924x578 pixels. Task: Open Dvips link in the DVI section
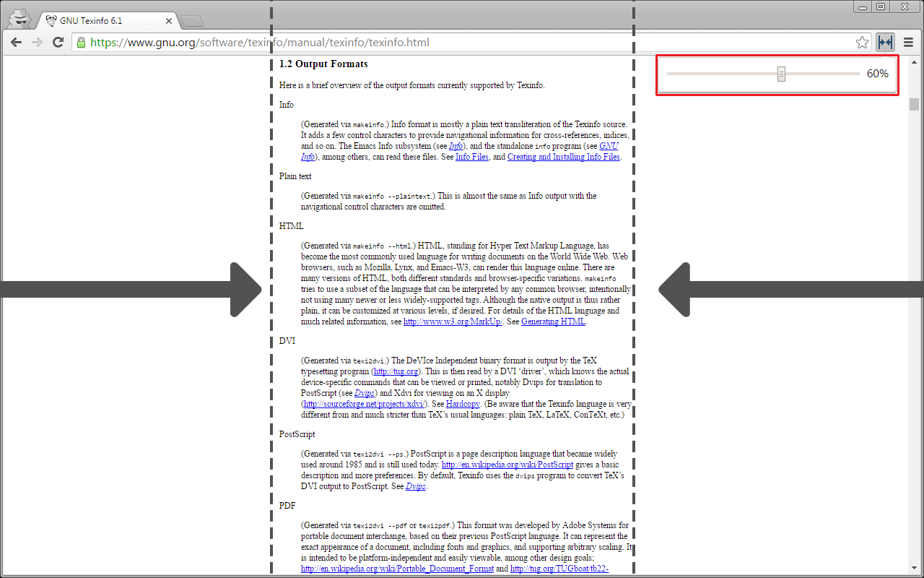click(x=365, y=393)
